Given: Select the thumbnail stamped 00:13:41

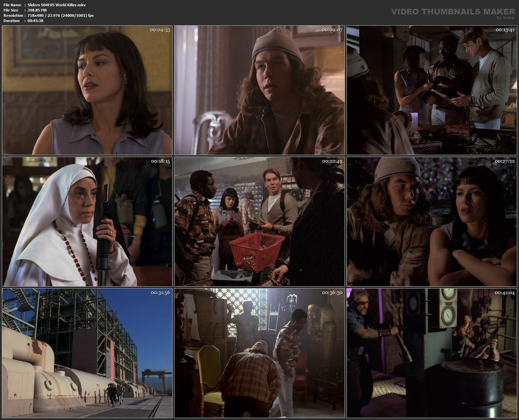Looking at the screenshot, I should pyautogui.click(x=432, y=90).
